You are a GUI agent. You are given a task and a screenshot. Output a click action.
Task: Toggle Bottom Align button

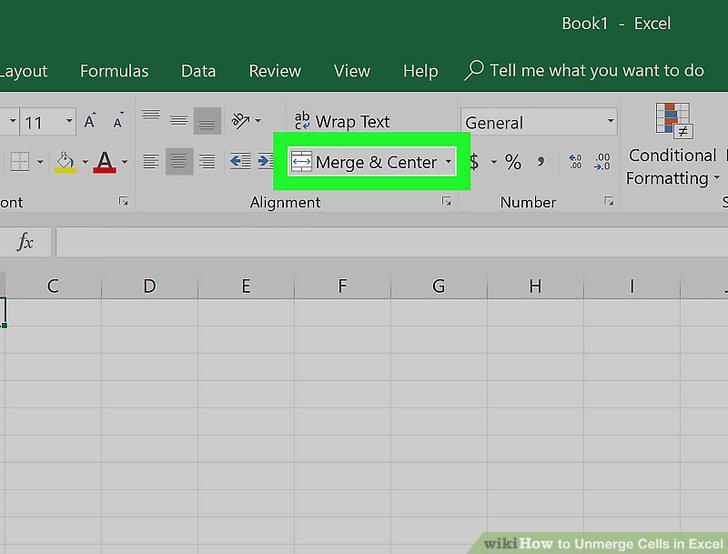tap(207, 121)
